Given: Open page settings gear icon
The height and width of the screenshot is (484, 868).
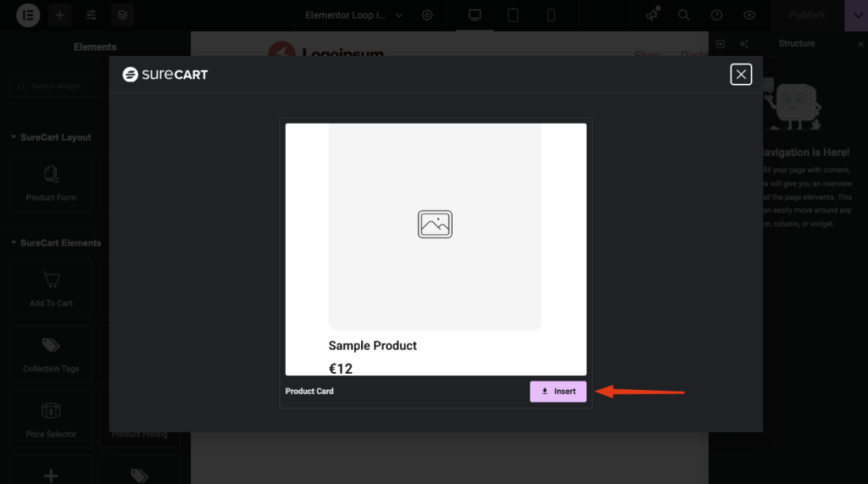Looking at the screenshot, I should 427,15.
